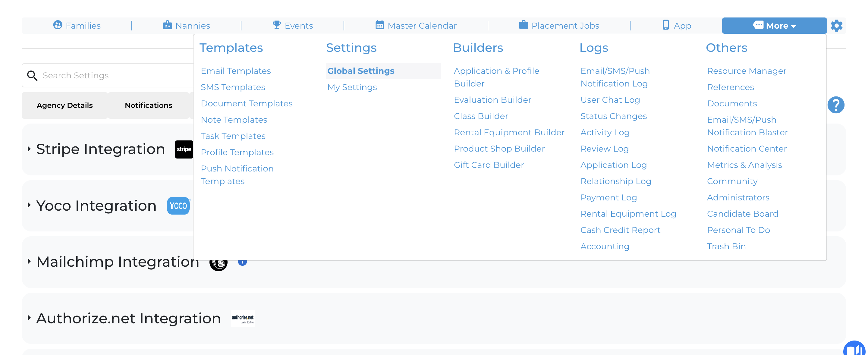Open Email Templates
Image resolution: width=868 pixels, height=355 pixels.
pos(235,71)
